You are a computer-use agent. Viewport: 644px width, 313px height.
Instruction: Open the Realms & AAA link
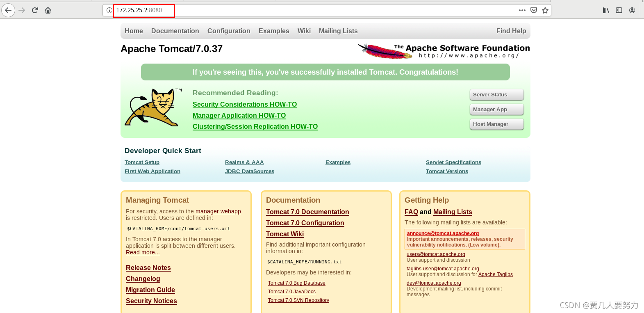pos(244,162)
